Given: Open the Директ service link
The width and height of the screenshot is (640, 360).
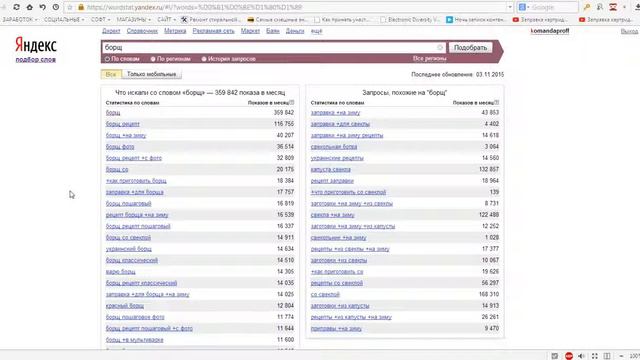Looking at the screenshot, I should click(111, 31).
